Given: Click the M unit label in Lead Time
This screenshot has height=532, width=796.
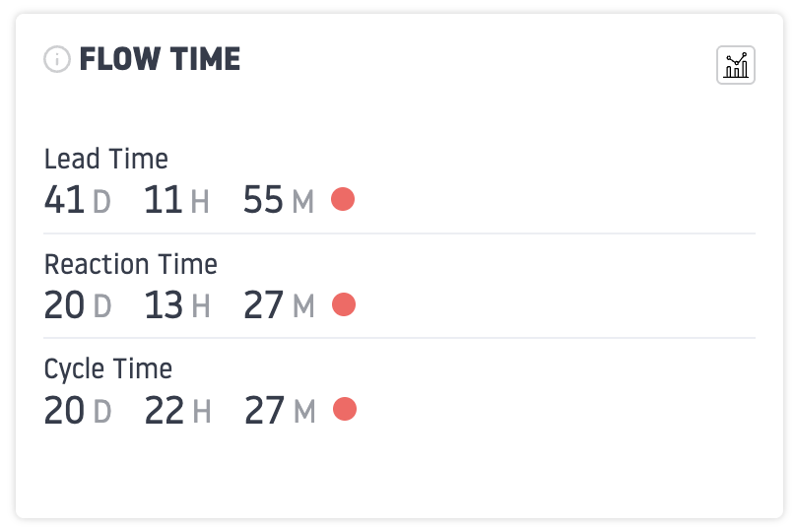Looking at the screenshot, I should 302,203.
